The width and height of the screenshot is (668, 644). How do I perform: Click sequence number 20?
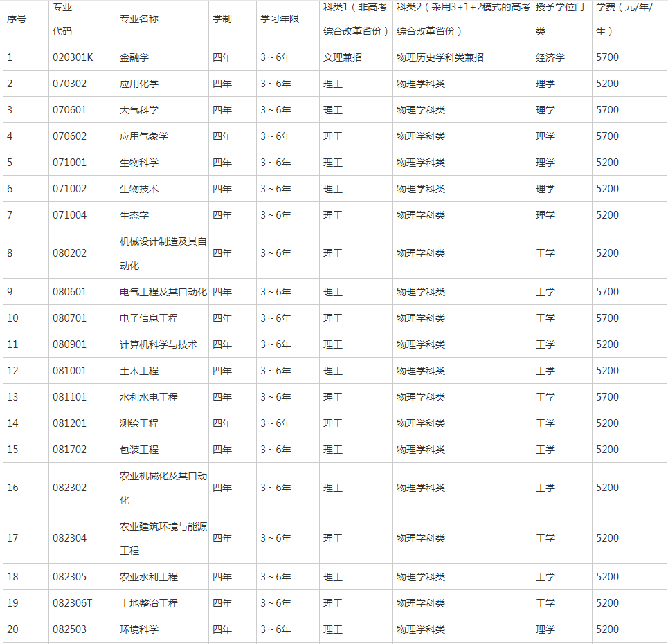tap(12, 629)
